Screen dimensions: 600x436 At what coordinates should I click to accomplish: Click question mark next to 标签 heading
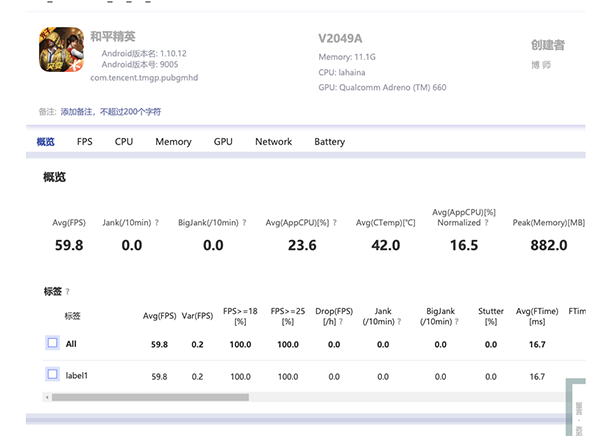click(68, 292)
